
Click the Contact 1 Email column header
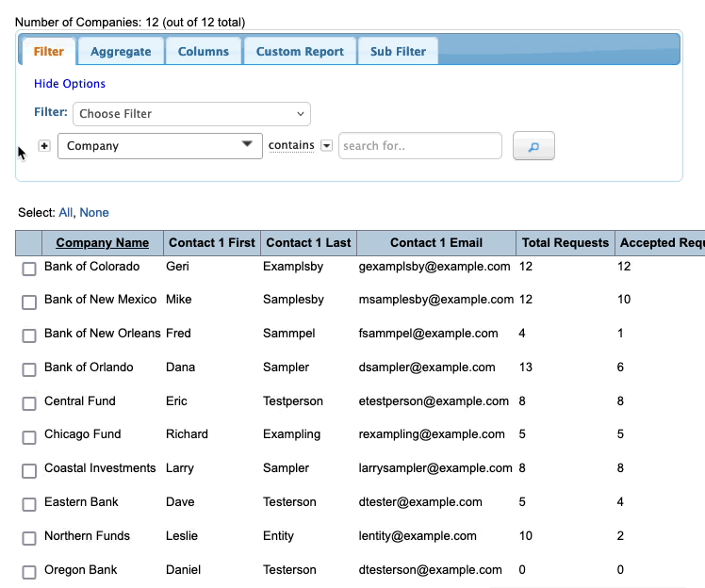tap(435, 243)
